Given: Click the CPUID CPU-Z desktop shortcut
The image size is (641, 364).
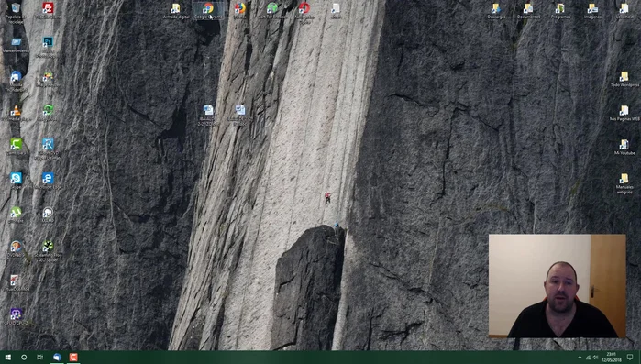Looking at the screenshot, I should [x=16, y=316].
